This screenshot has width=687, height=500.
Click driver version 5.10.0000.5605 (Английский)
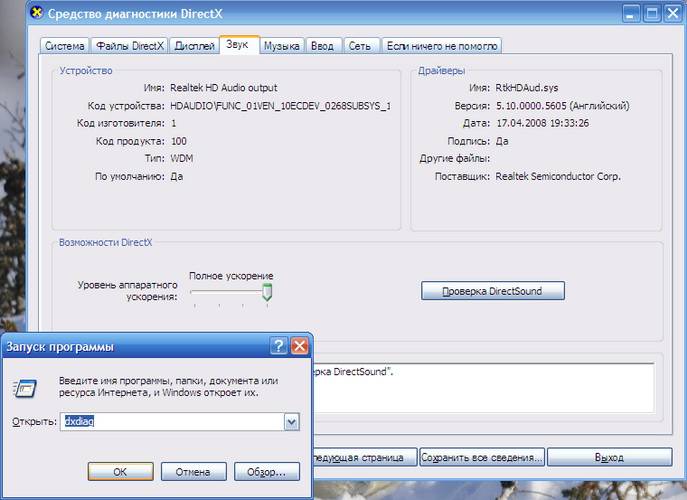[563, 106]
